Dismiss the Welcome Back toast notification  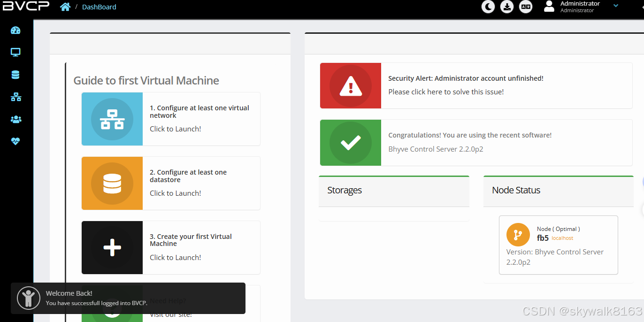[x=128, y=298]
